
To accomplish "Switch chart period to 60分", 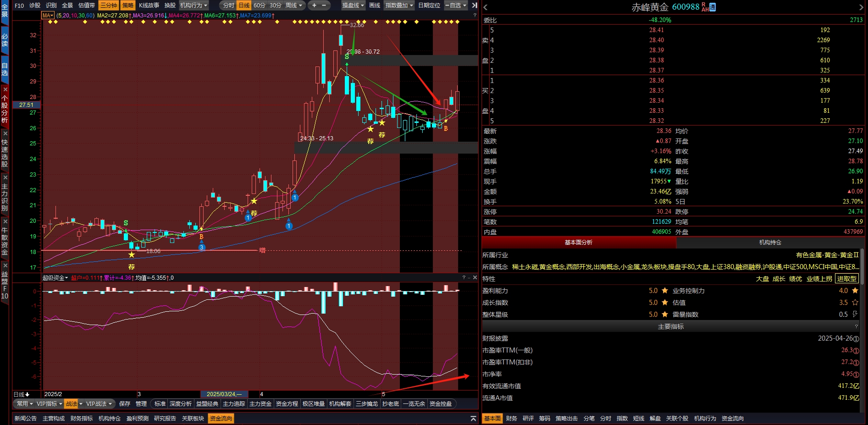I will tap(260, 6).
